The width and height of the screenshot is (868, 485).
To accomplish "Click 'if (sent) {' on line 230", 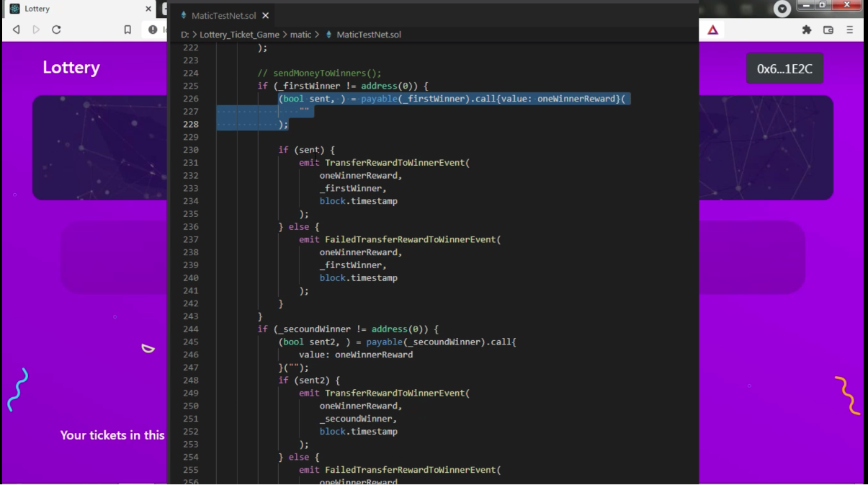I will [307, 150].
